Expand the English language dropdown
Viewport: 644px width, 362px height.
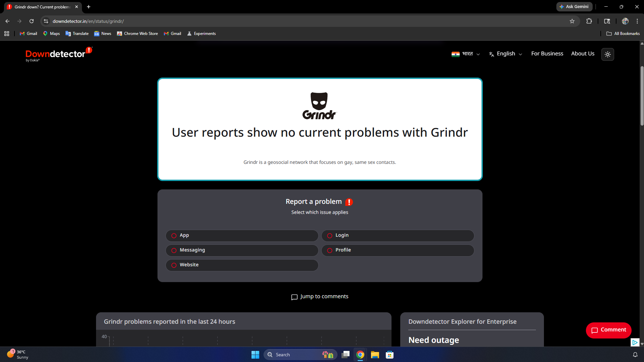click(x=506, y=54)
